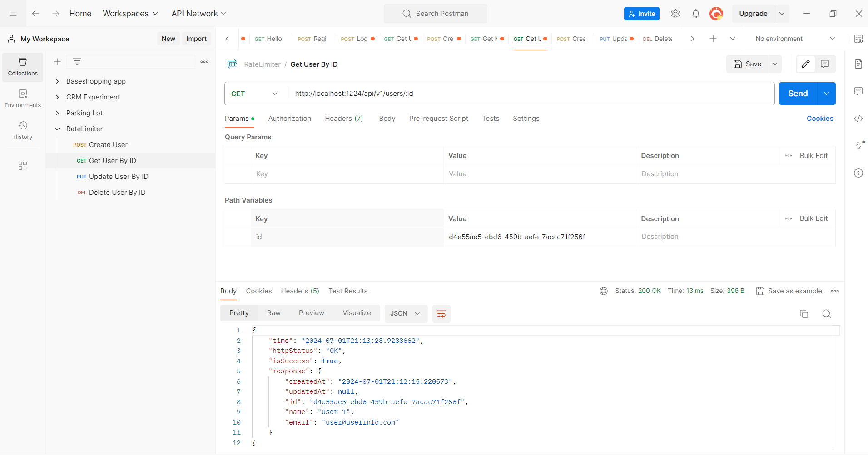Expand the CRM Experiment collection
This screenshot has height=455, width=868.
pyautogui.click(x=57, y=97)
